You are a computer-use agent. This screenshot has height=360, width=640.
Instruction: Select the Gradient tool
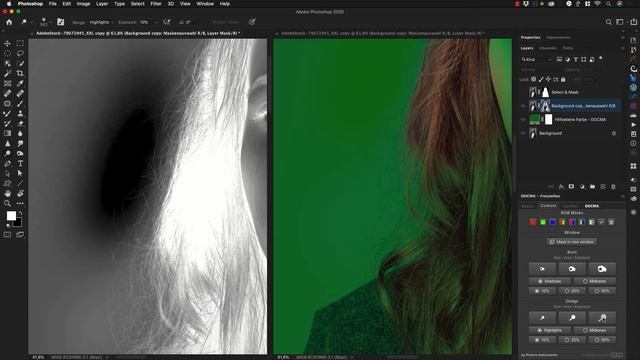tap(7, 133)
